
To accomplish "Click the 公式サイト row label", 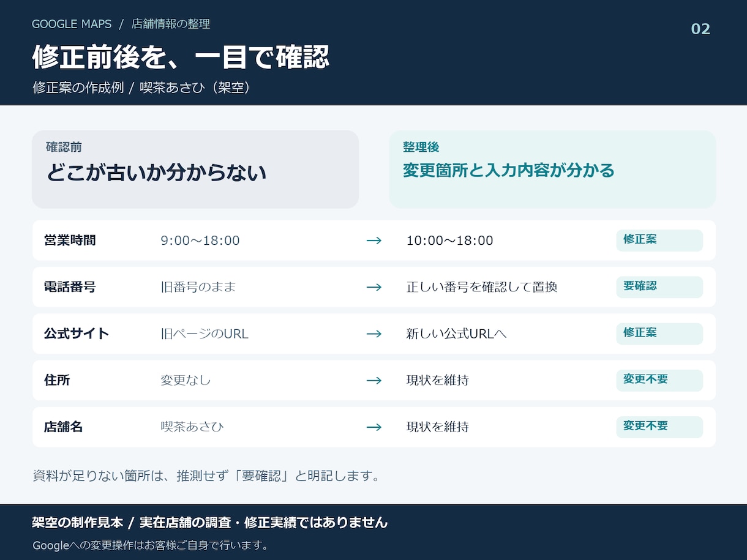I will point(77,334).
